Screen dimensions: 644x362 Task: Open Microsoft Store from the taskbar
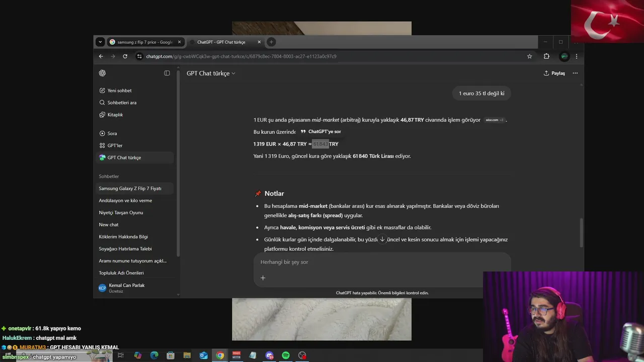pos(171,355)
